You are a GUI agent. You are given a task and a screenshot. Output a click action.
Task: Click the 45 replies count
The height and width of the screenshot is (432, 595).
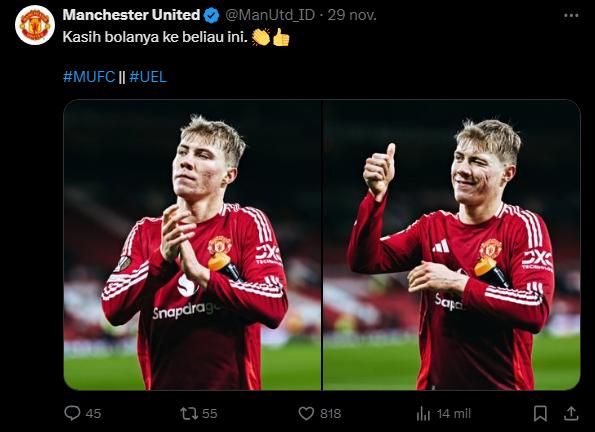[x=93, y=413]
